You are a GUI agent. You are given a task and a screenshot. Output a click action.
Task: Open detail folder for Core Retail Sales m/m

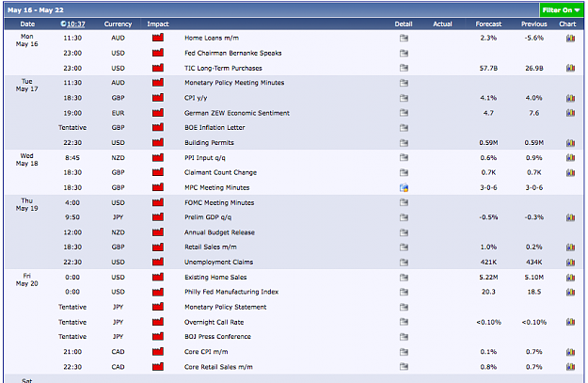pyautogui.click(x=404, y=366)
